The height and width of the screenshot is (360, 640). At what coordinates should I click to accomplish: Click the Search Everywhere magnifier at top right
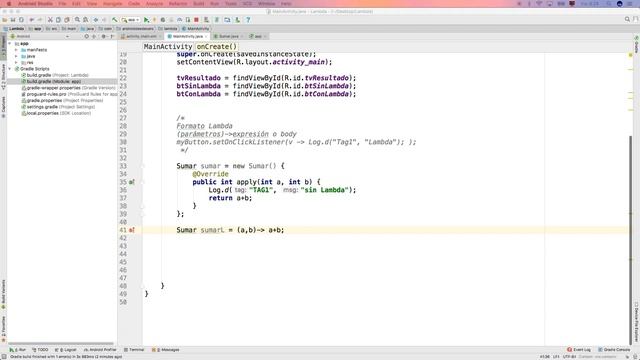tap(627, 19)
